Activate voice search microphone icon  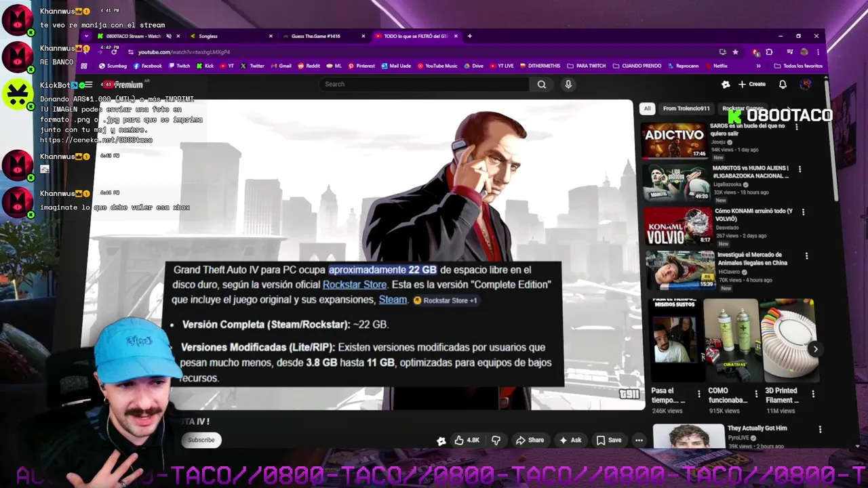pyautogui.click(x=568, y=84)
